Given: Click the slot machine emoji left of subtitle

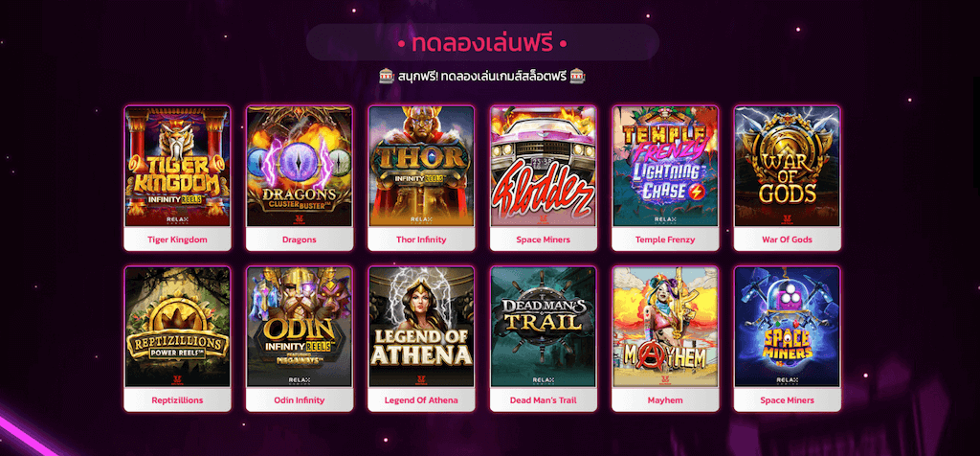Looking at the screenshot, I should click(387, 77).
